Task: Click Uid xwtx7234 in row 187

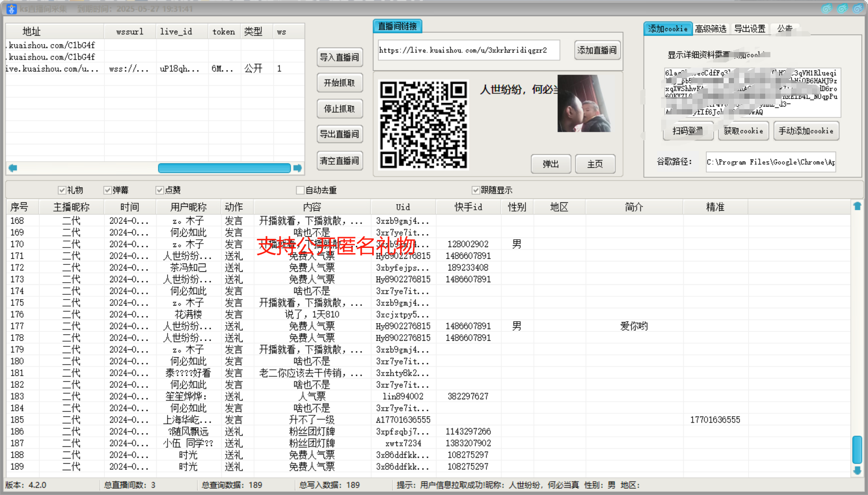Action: click(403, 443)
